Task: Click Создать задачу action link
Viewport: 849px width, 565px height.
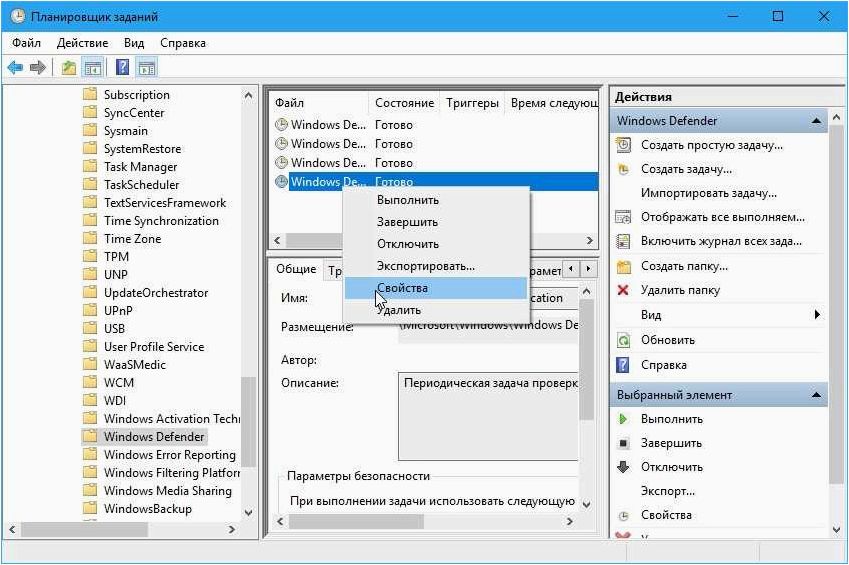Action: point(686,169)
